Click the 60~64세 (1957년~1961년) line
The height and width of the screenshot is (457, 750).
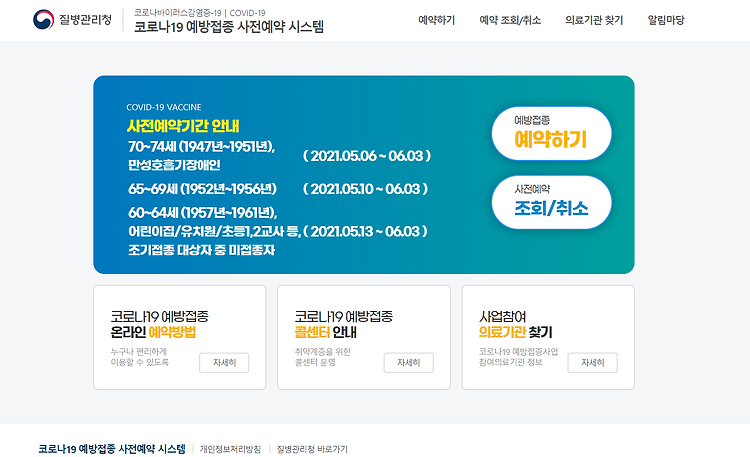pos(202,212)
